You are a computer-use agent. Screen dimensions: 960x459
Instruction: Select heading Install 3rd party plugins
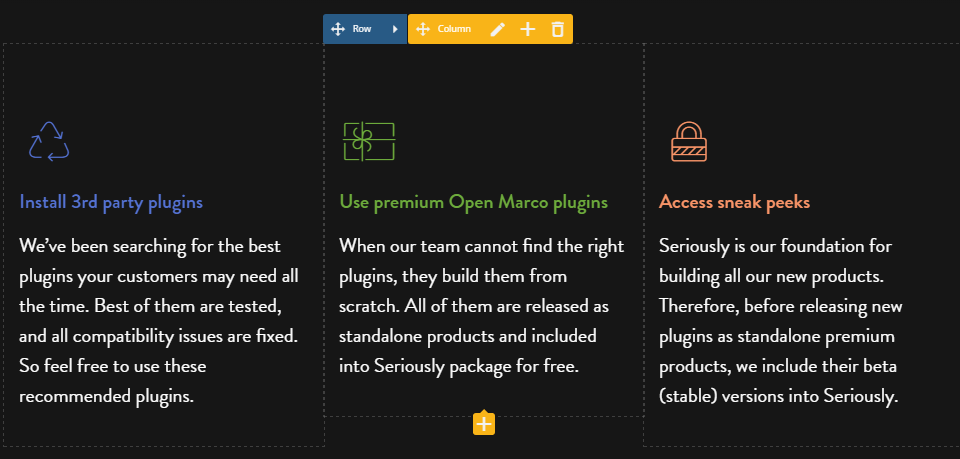[x=111, y=202]
